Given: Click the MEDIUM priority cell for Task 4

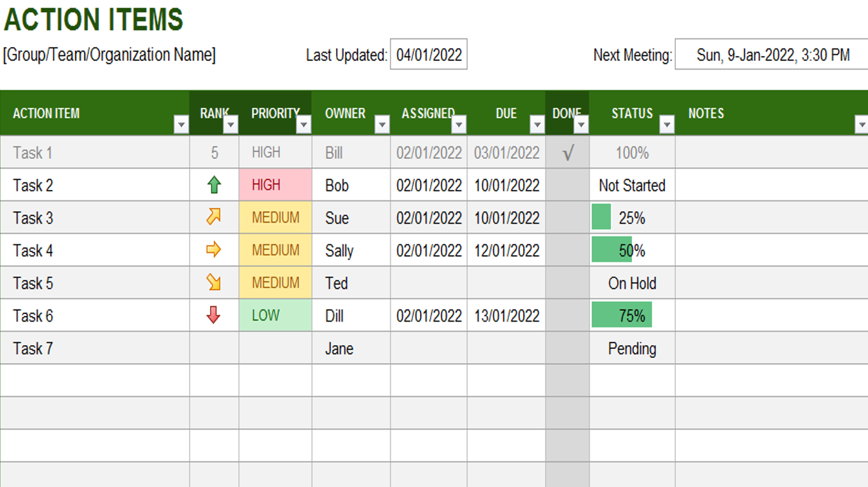Looking at the screenshot, I should (x=276, y=250).
